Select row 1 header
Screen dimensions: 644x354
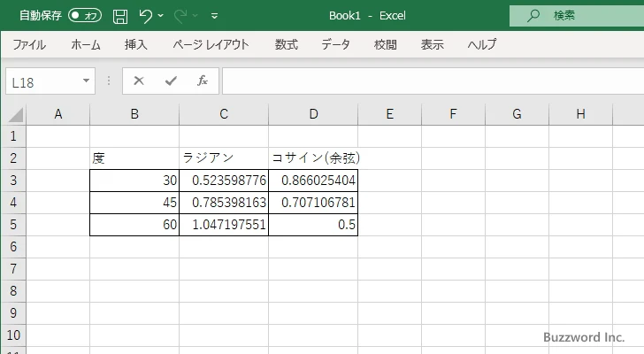click(13, 136)
